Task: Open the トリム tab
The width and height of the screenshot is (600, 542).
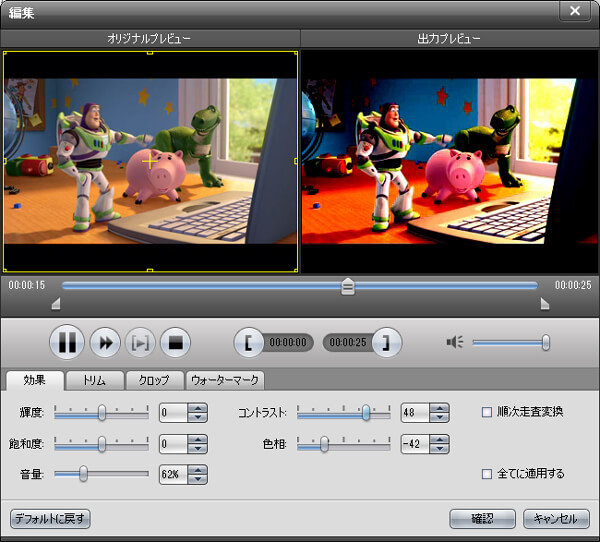Action: [x=95, y=380]
